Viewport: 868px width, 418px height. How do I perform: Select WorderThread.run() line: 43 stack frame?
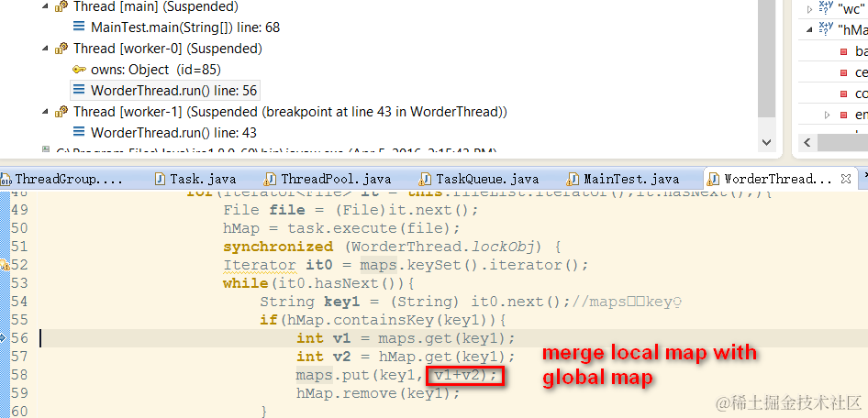pyautogui.click(x=173, y=133)
